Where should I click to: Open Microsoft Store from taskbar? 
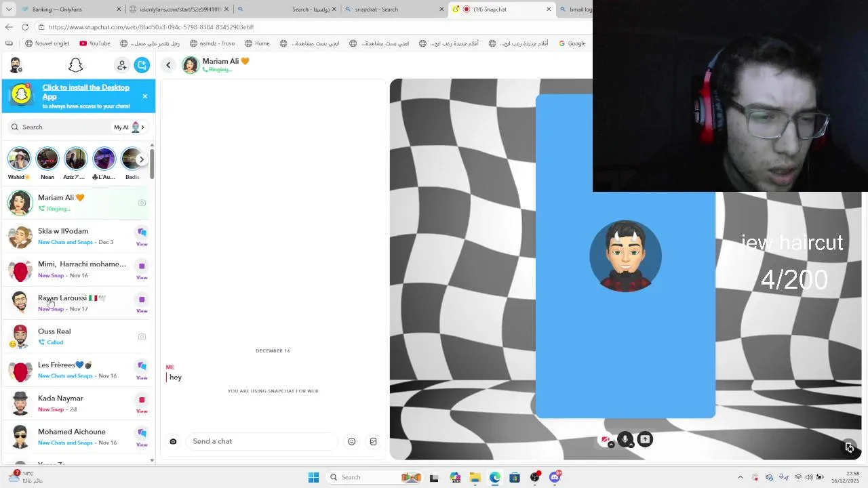coord(515,477)
